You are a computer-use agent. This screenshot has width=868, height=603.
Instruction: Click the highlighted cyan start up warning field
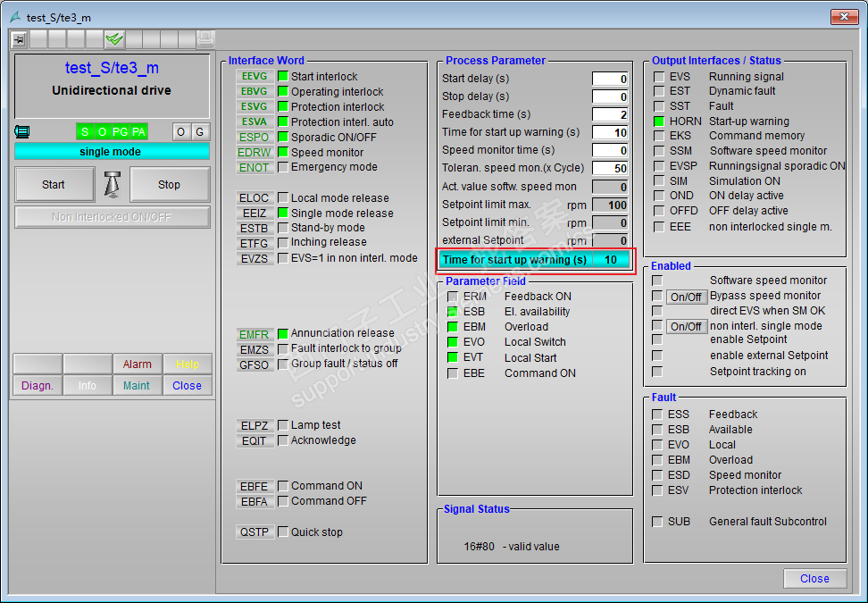tap(535, 260)
